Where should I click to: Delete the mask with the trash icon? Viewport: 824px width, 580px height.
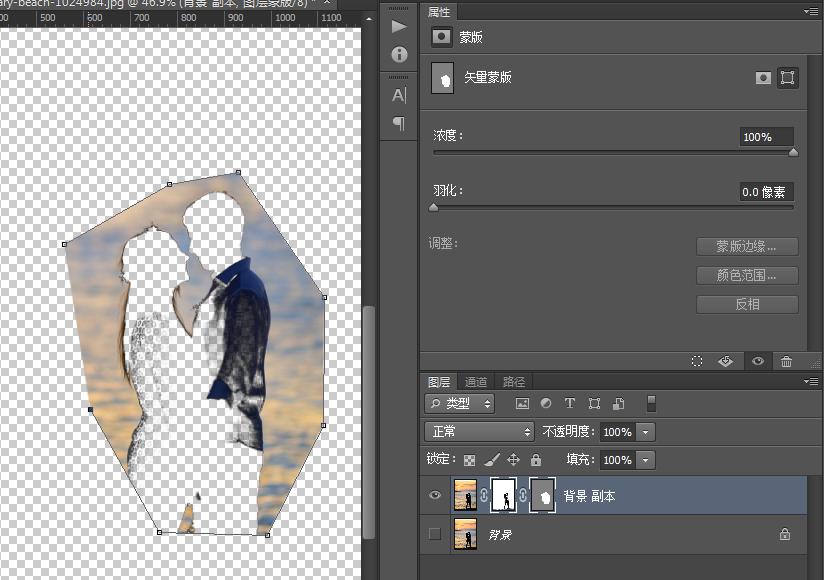point(786,361)
